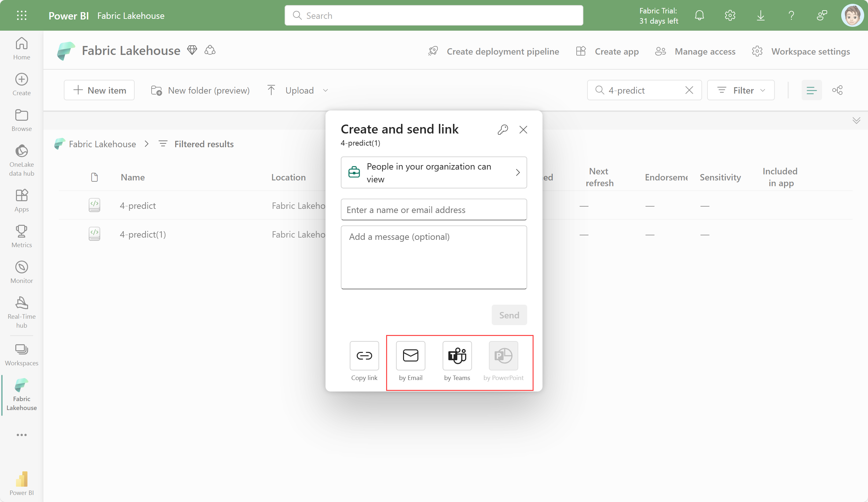Click the top Search box
868x502 pixels.
click(x=434, y=16)
